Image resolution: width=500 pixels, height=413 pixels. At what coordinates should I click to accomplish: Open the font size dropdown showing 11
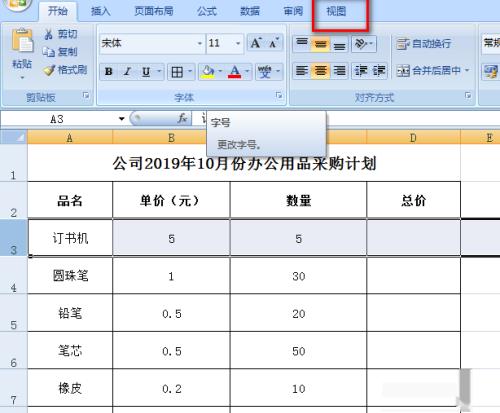[x=238, y=43]
